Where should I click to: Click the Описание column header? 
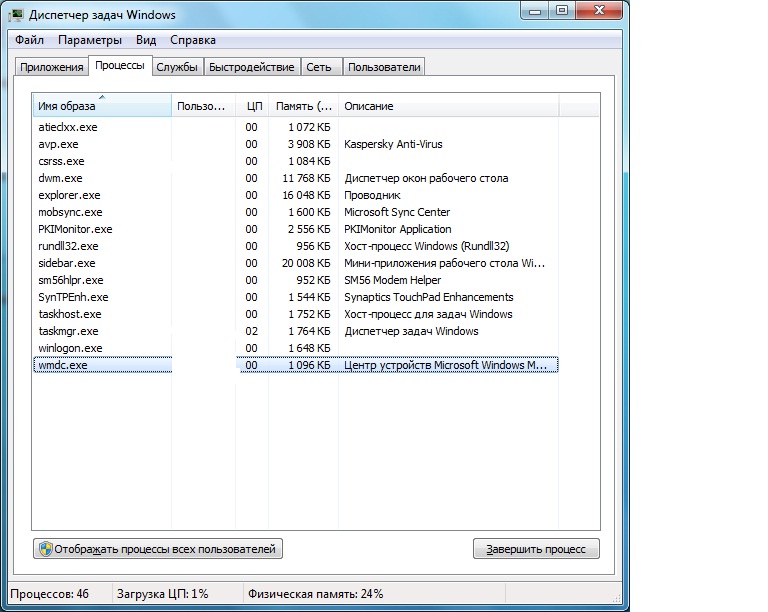[448, 106]
